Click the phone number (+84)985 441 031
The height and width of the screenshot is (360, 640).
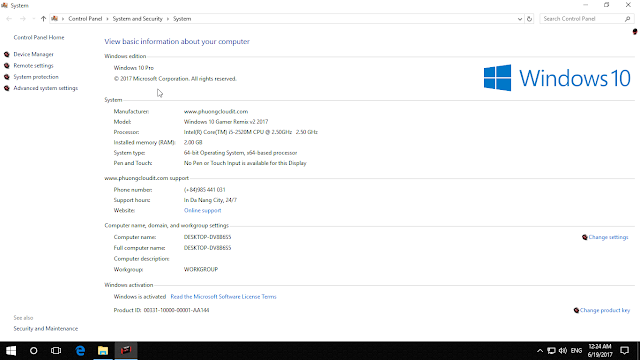click(x=204, y=190)
